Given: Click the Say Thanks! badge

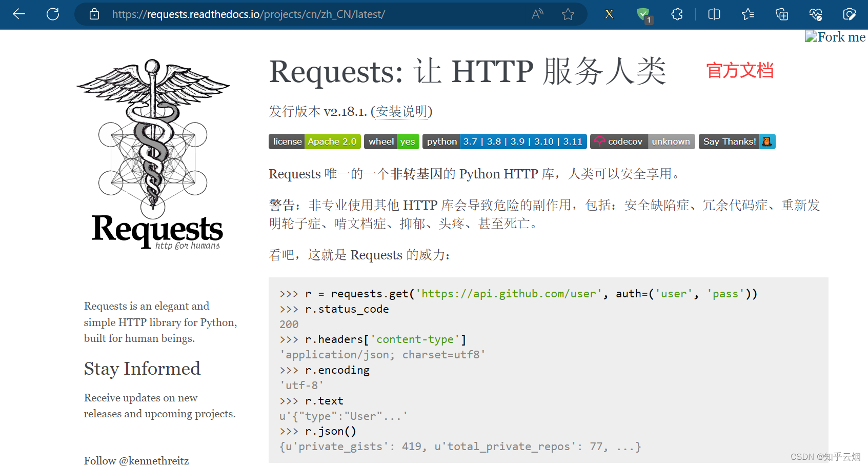Looking at the screenshot, I should click(737, 141).
